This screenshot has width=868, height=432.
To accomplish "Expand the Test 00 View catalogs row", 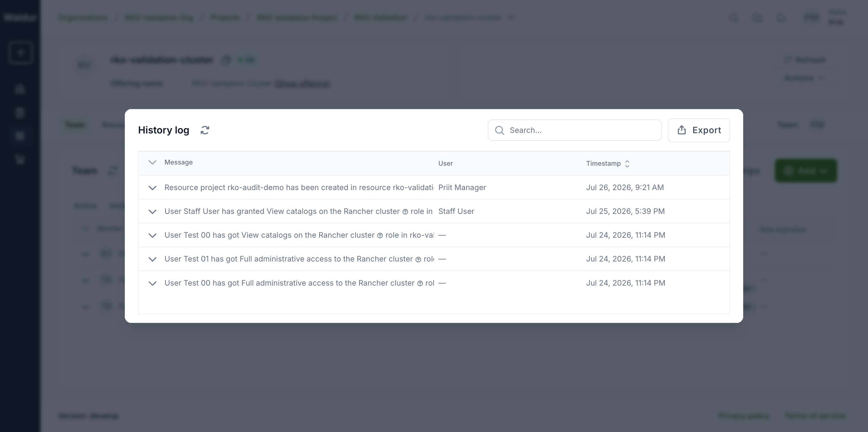I will [152, 236].
